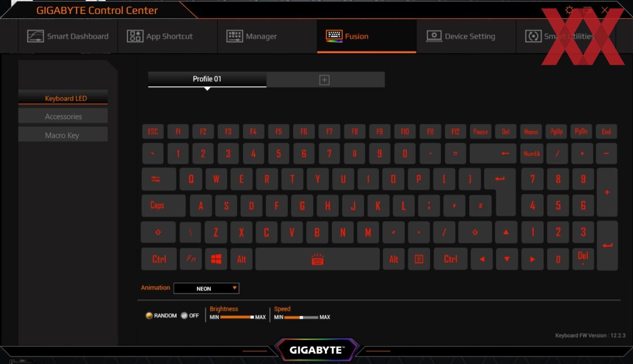Open the Animation NEON dropdown

(206, 289)
